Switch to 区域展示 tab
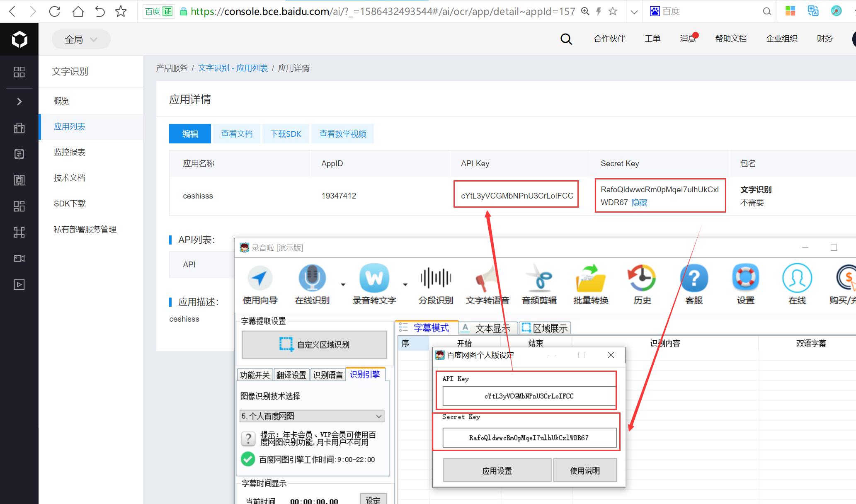Viewport: 856px width, 504px height. [545, 328]
